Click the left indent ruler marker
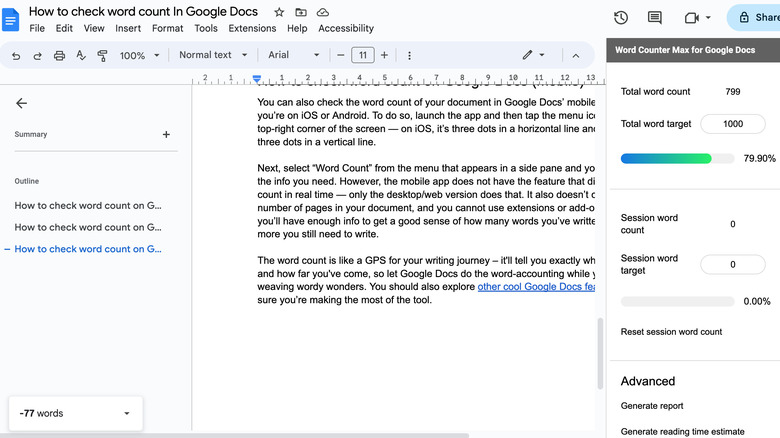This screenshot has height=438, width=780. (257, 79)
